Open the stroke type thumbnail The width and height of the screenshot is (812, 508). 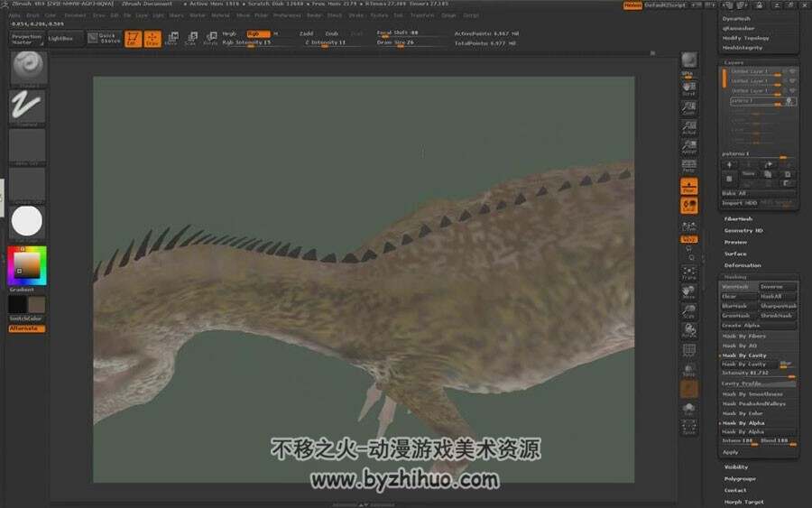(27, 107)
